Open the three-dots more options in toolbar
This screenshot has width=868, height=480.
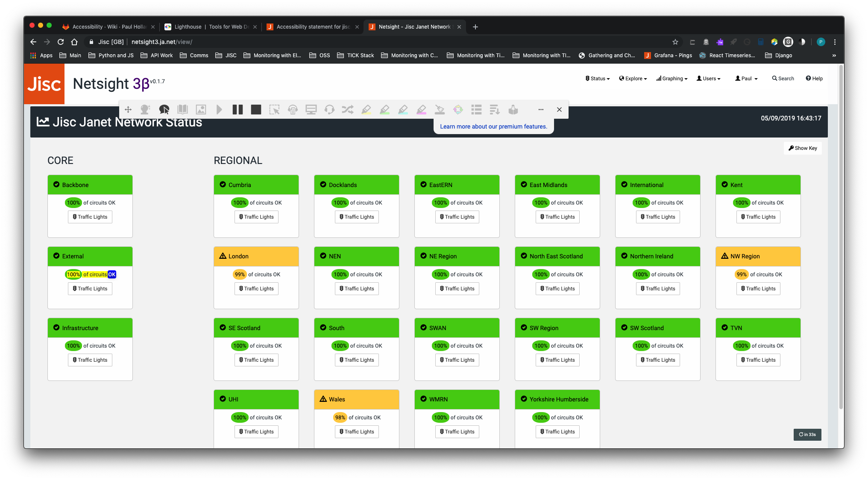tap(541, 110)
